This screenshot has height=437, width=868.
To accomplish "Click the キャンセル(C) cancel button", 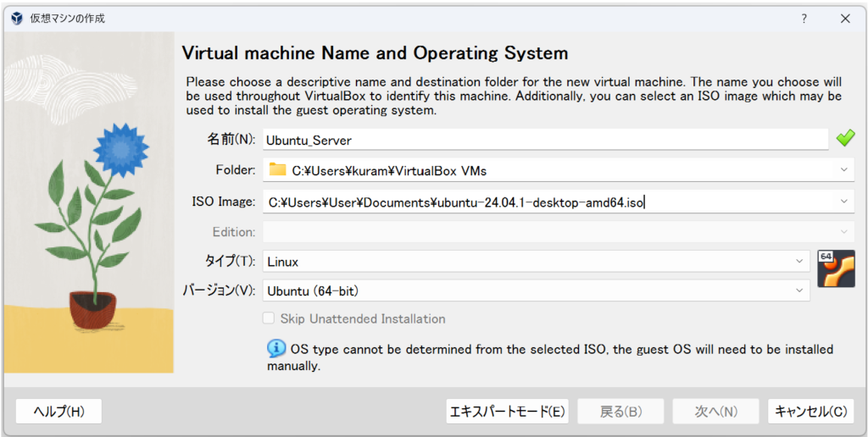I will point(811,411).
